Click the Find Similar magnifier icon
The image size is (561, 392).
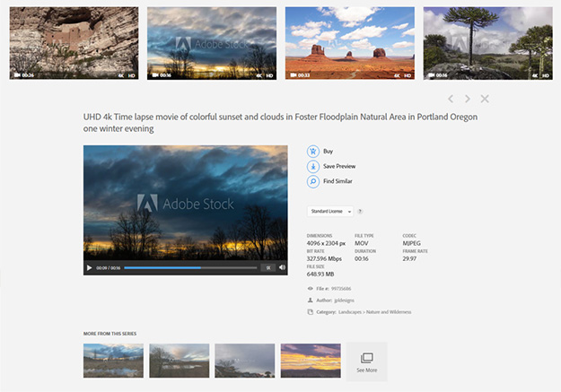tap(313, 181)
